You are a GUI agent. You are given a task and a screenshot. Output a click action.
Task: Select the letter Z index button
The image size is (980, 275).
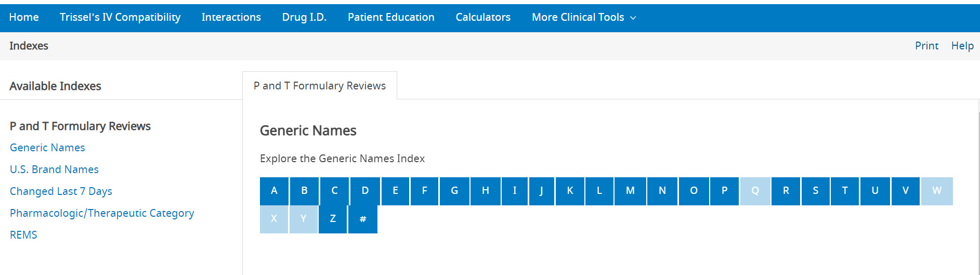333,219
